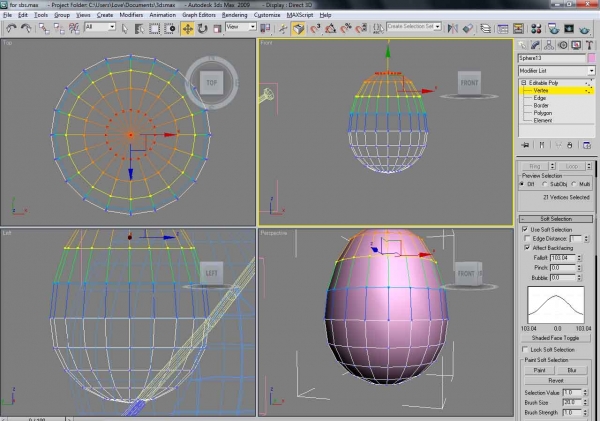The image size is (600, 421).
Task: Switch to Utilities hammer panel tab
Action: [x=589, y=45]
